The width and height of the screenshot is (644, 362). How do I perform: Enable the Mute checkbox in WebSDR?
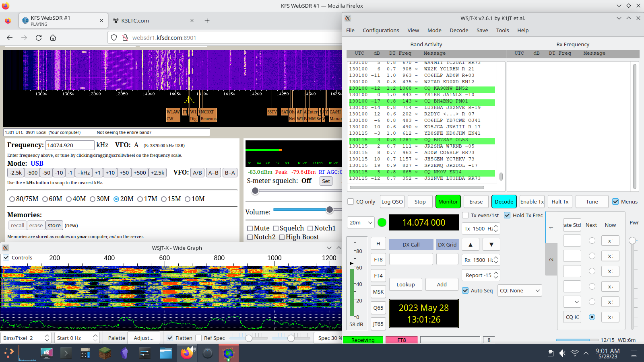point(250,228)
